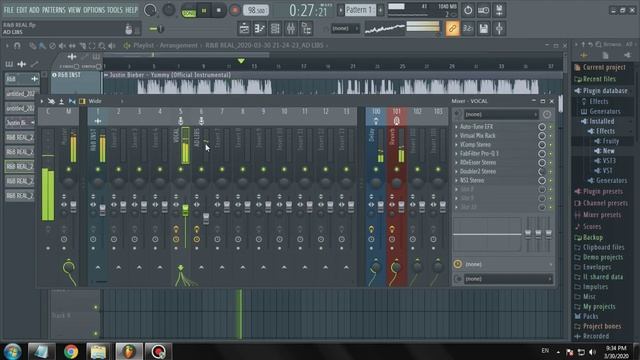Open the EDIT menu
Image resolution: width=640 pixels, height=360 pixels.
point(22,10)
